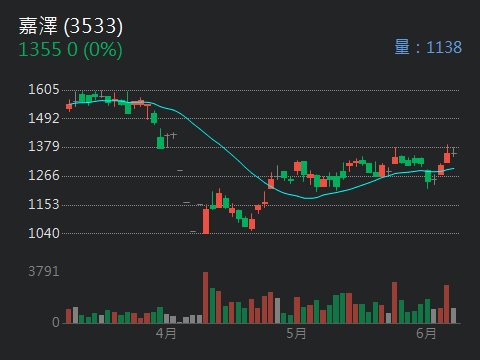Viewport: 480px width, 360px height.
Task: Click the 3791 volume axis label
Action: (x=44, y=271)
